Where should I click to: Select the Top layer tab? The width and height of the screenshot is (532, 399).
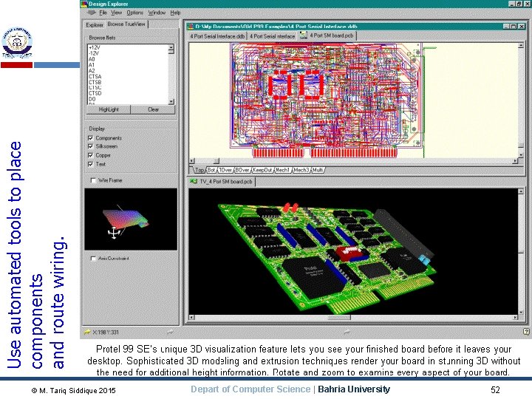pos(199,170)
